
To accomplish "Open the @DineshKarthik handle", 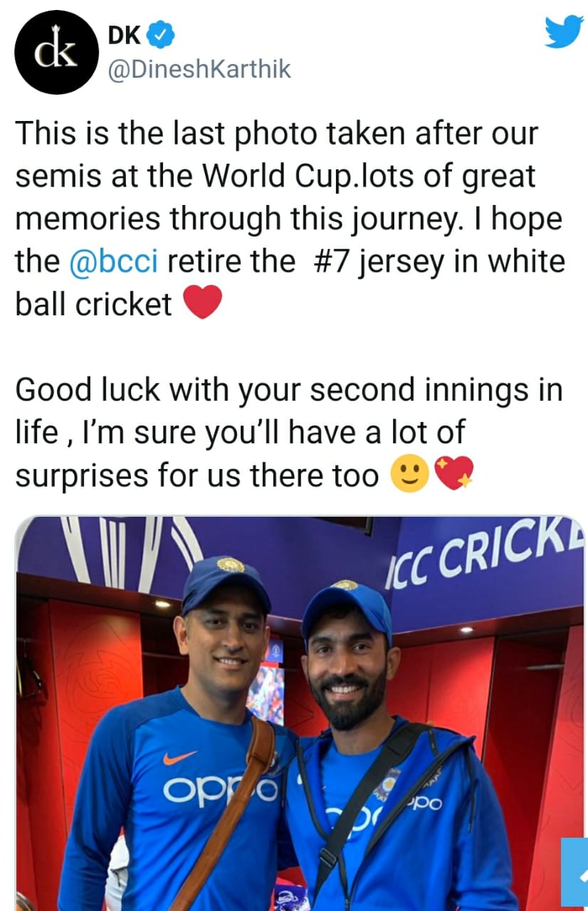I will (199, 70).
